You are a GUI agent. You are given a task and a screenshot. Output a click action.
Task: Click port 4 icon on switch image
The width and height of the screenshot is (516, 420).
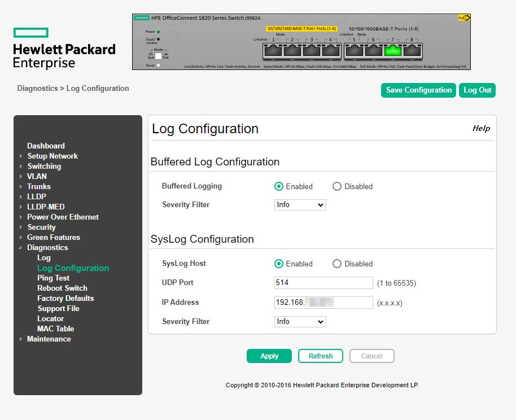[331, 51]
